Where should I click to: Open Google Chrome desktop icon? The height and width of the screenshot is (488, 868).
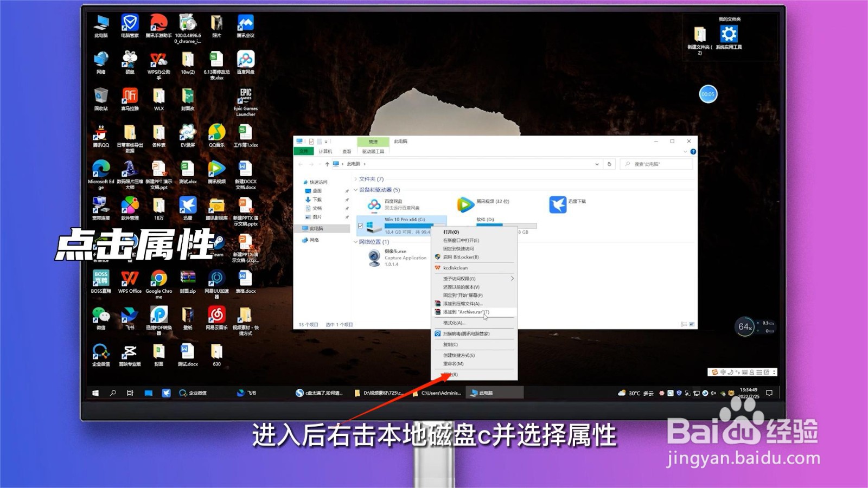[x=158, y=284]
